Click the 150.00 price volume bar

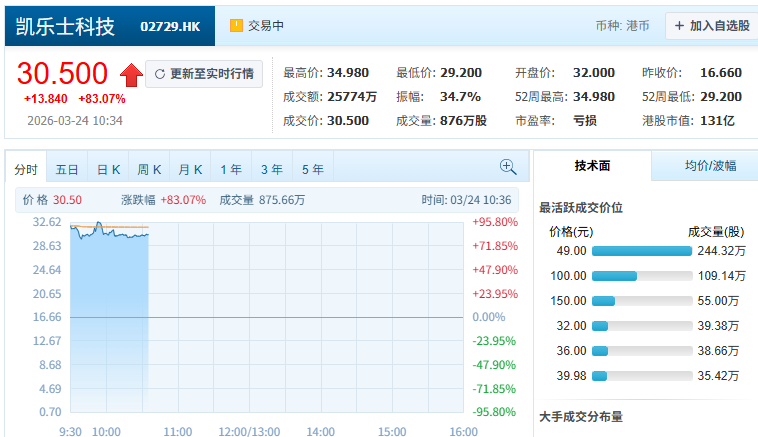tap(642, 301)
